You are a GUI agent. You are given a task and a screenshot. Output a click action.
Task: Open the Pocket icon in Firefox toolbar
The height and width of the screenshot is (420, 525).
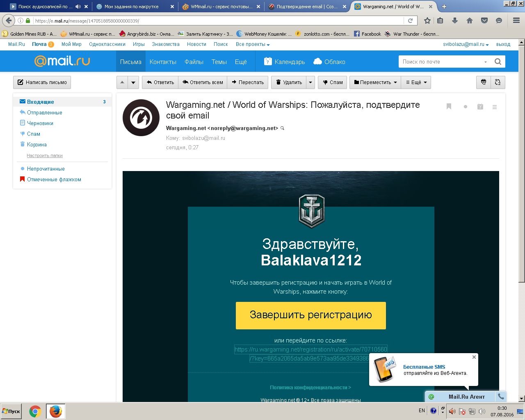(484, 21)
